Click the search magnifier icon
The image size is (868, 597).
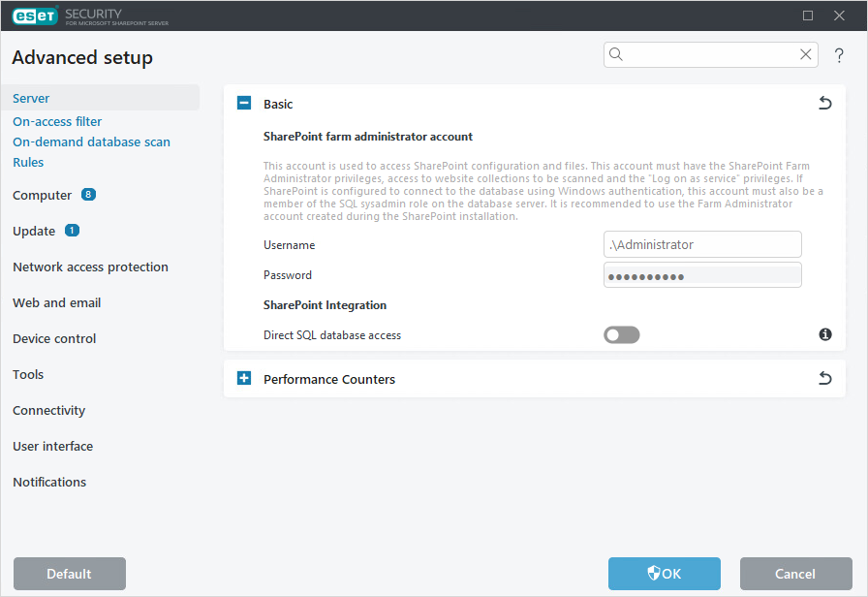pyautogui.click(x=617, y=54)
